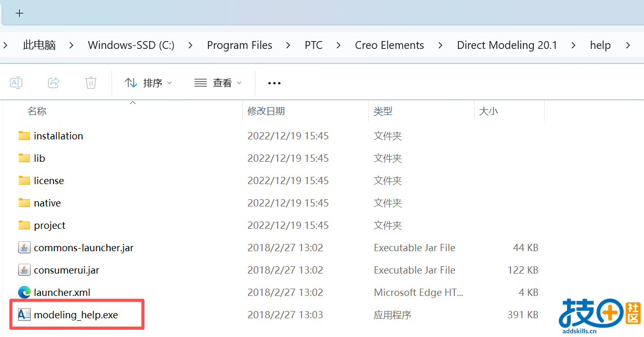The image size is (644, 337).
Task: Click date of the lib folder row
Action: [x=288, y=158]
